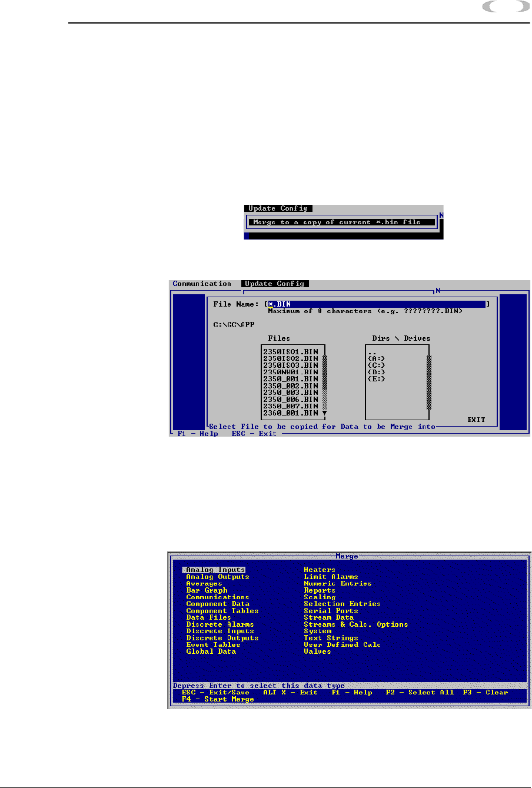The width and height of the screenshot is (532, 788).
Task: Click F4 - Start Merge hint
Action: point(218,699)
